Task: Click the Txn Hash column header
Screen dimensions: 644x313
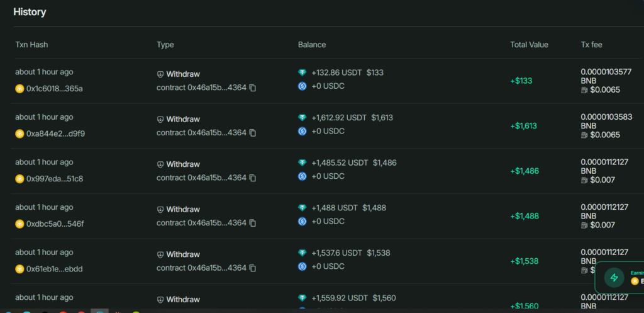Action: [31, 45]
